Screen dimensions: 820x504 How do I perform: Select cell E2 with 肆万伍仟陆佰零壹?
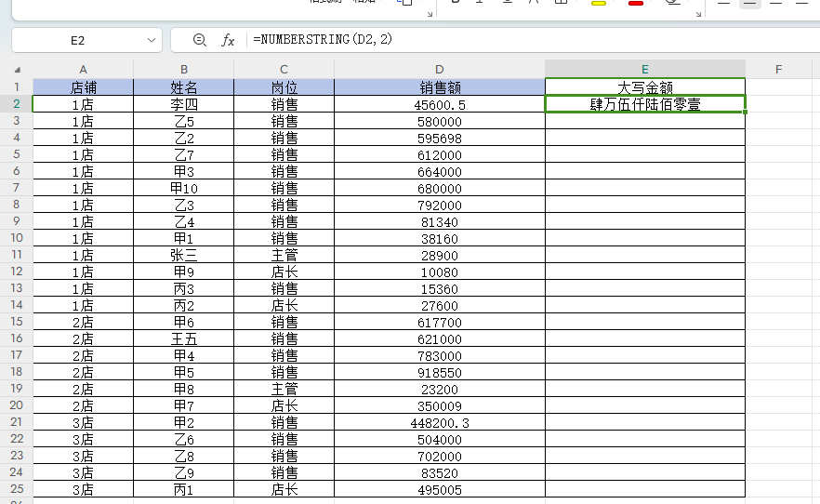[x=645, y=104]
